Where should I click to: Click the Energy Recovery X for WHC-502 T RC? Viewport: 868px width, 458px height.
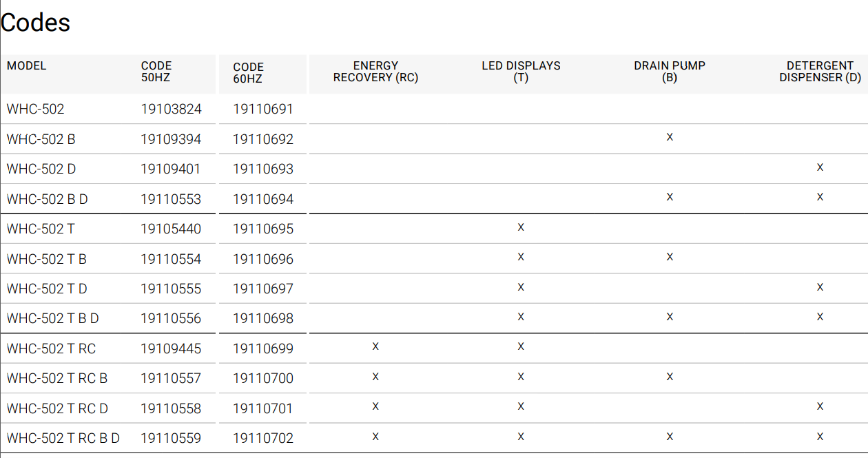click(375, 346)
